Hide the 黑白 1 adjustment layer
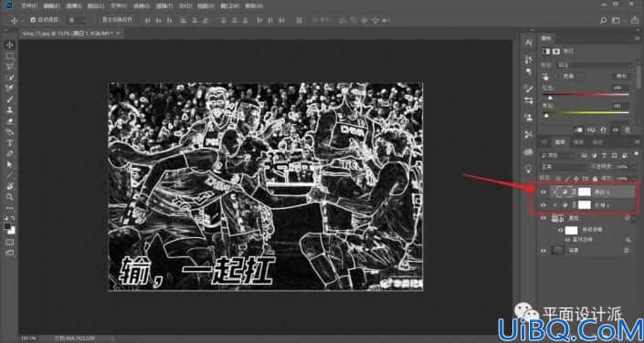 (x=544, y=192)
